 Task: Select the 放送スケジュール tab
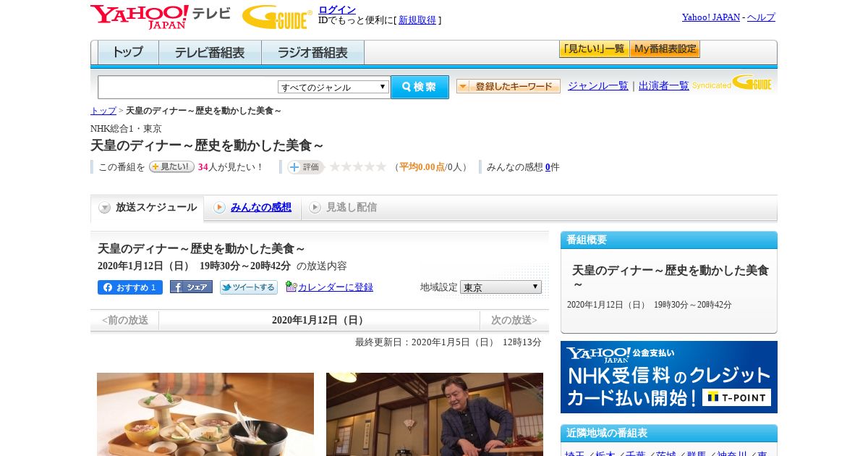point(148,208)
